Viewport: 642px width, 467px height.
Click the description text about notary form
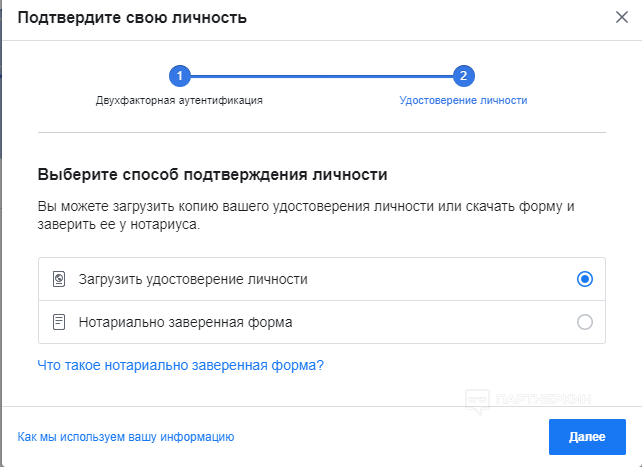(x=306, y=215)
